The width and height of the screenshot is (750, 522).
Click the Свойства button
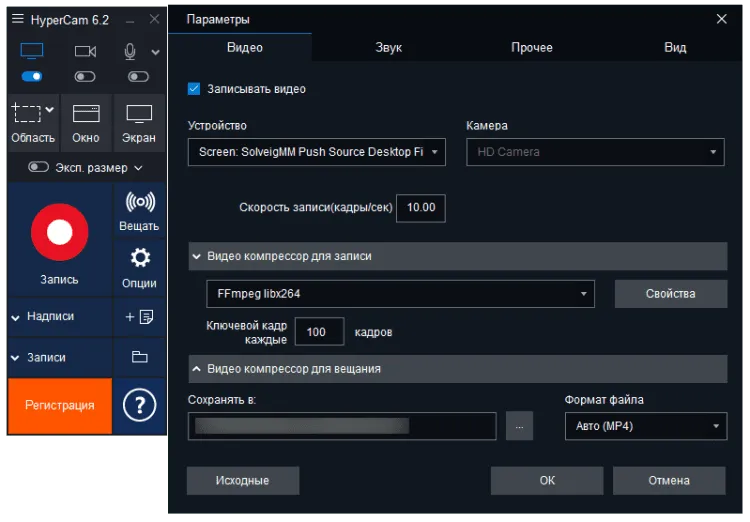click(x=670, y=294)
